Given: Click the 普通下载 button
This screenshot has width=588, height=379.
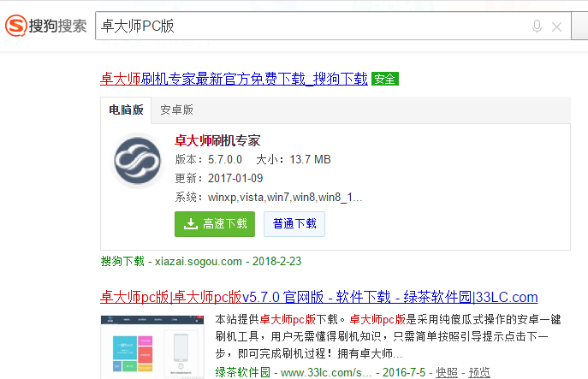Looking at the screenshot, I should pyautogui.click(x=294, y=224).
